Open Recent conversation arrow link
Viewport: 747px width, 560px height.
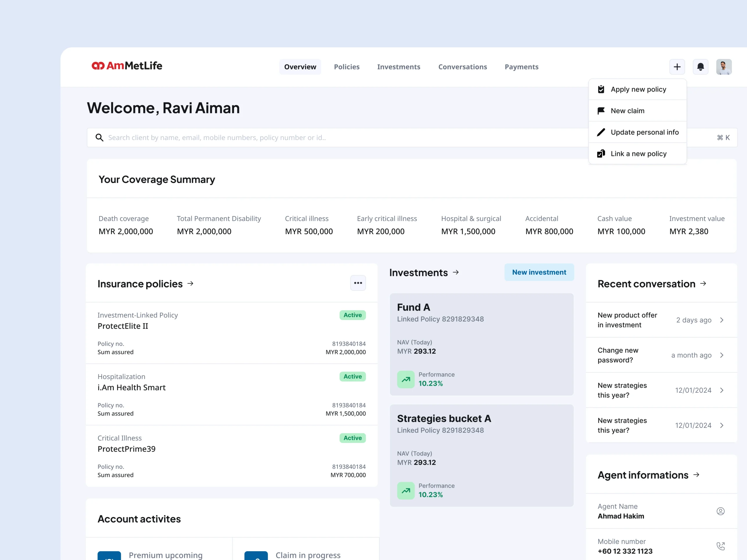tap(703, 283)
